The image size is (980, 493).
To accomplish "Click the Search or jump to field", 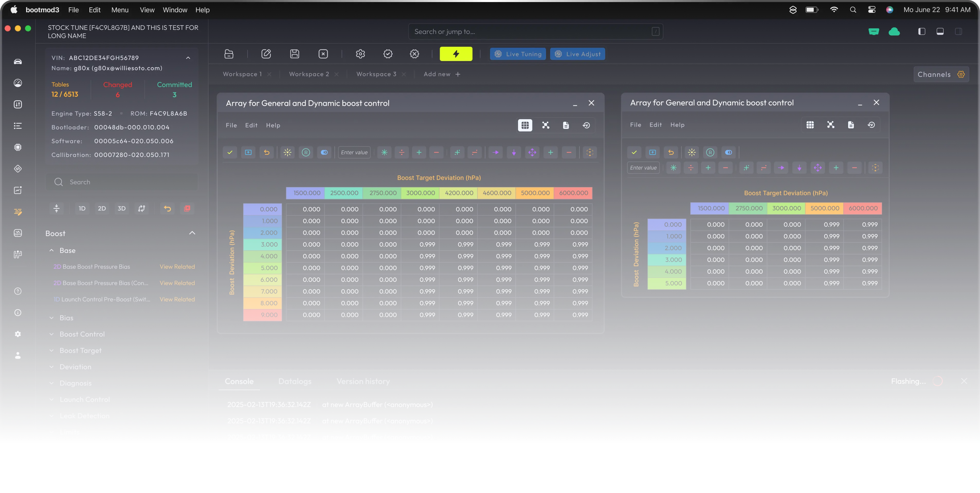I will click(x=536, y=32).
